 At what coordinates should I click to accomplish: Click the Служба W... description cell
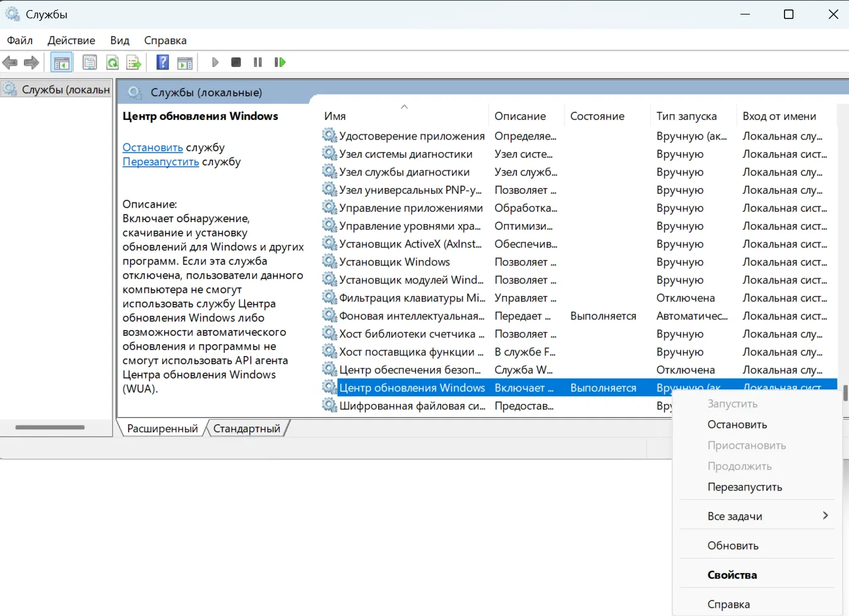(x=523, y=369)
